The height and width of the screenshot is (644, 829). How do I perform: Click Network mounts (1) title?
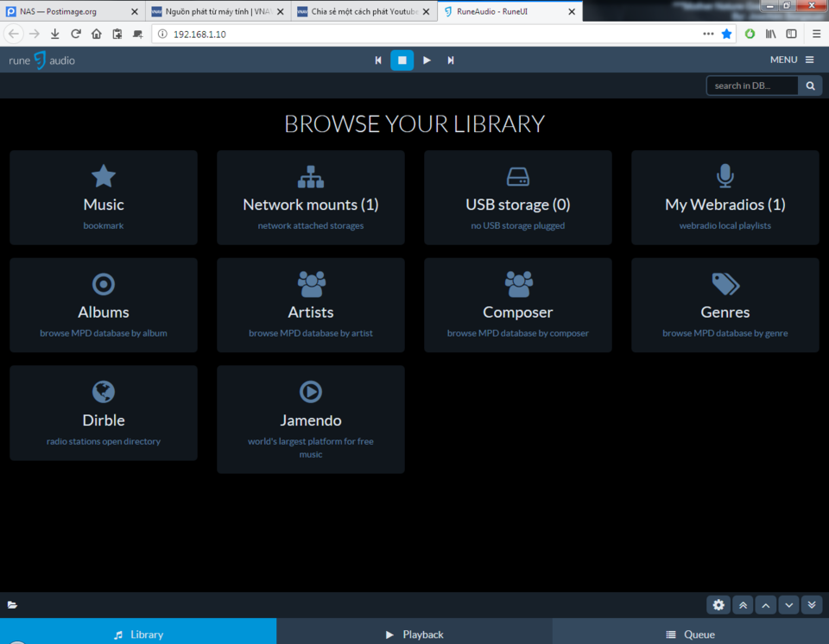[x=311, y=205]
